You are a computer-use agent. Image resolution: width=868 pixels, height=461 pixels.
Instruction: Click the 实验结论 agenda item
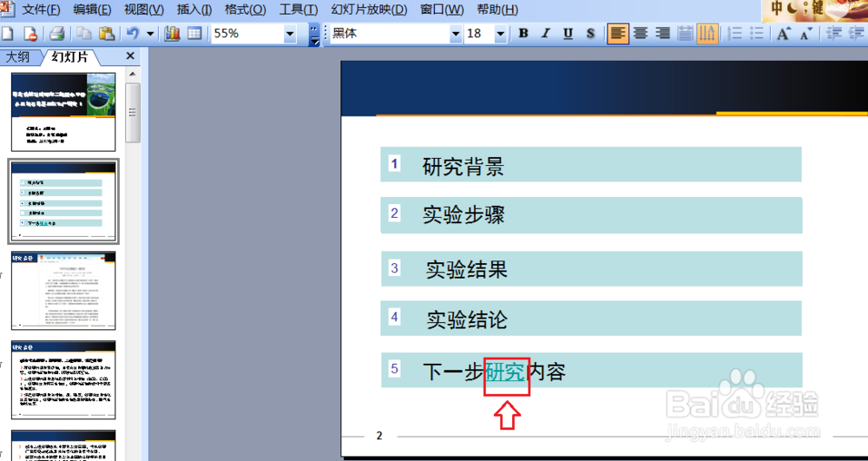click(x=467, y=319)
